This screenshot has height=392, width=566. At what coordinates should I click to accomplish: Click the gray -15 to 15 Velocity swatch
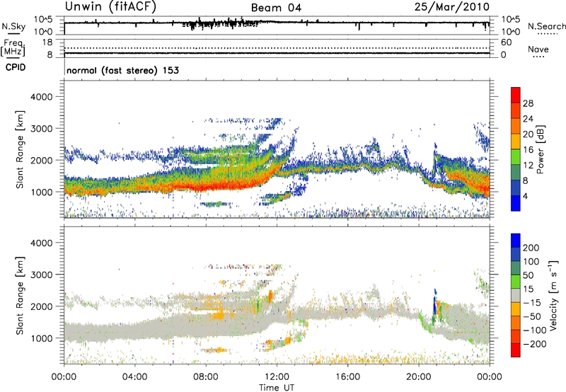point(516,296)
